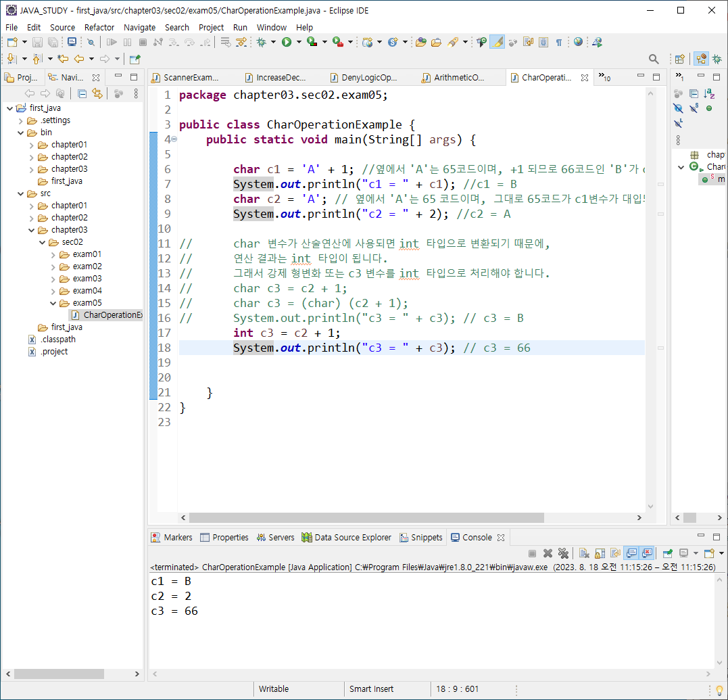Click the tip lightbulb in status bar
This screenshot has height=700, width=728.
point(719,690)
